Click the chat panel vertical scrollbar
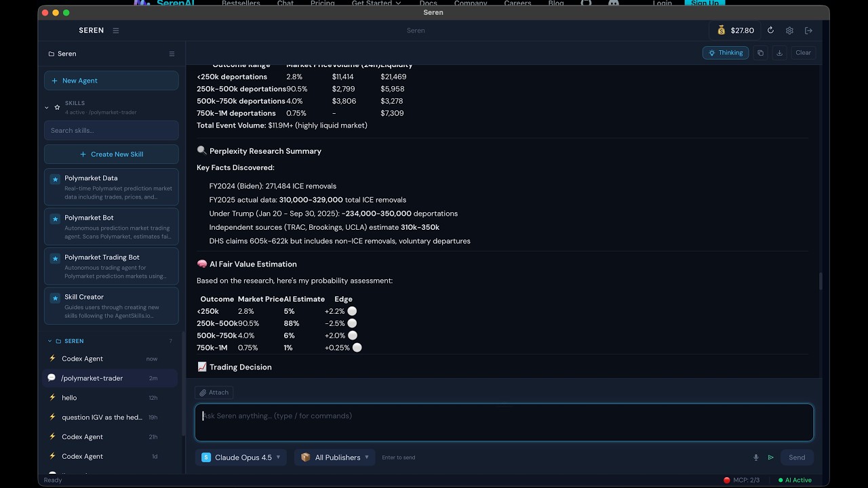 [x=820, y=281]
